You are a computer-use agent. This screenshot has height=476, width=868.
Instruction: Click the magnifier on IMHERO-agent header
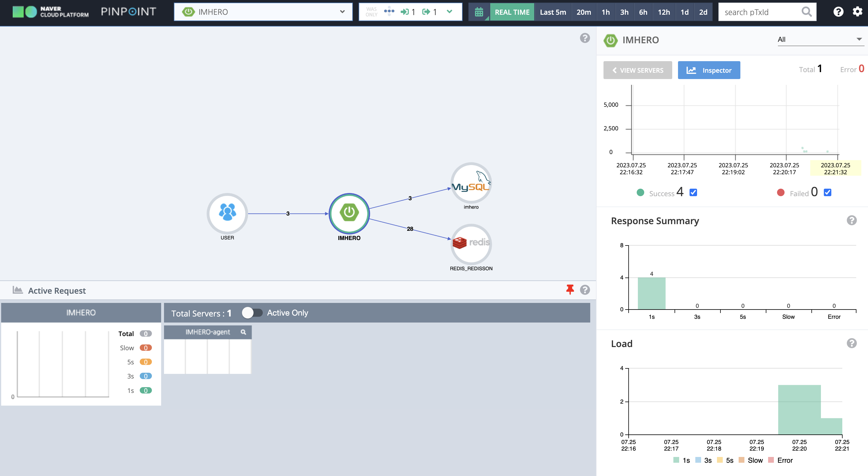tap(243, 332)
